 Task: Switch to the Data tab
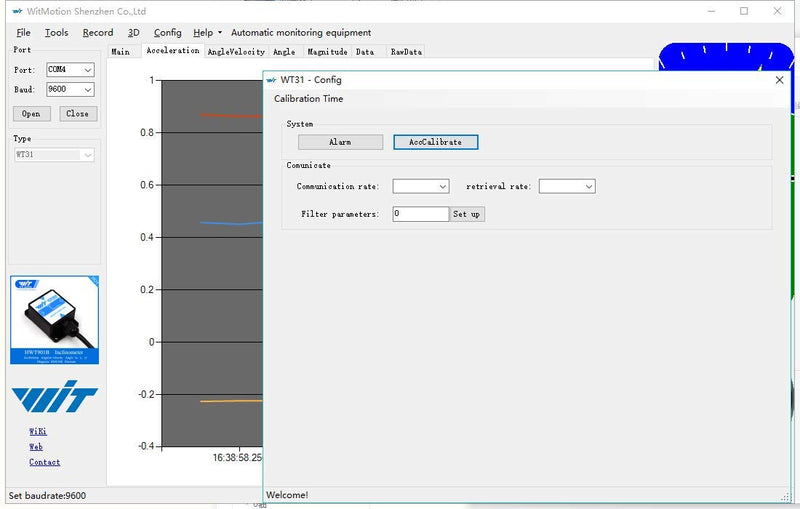(x=365, y=52)
